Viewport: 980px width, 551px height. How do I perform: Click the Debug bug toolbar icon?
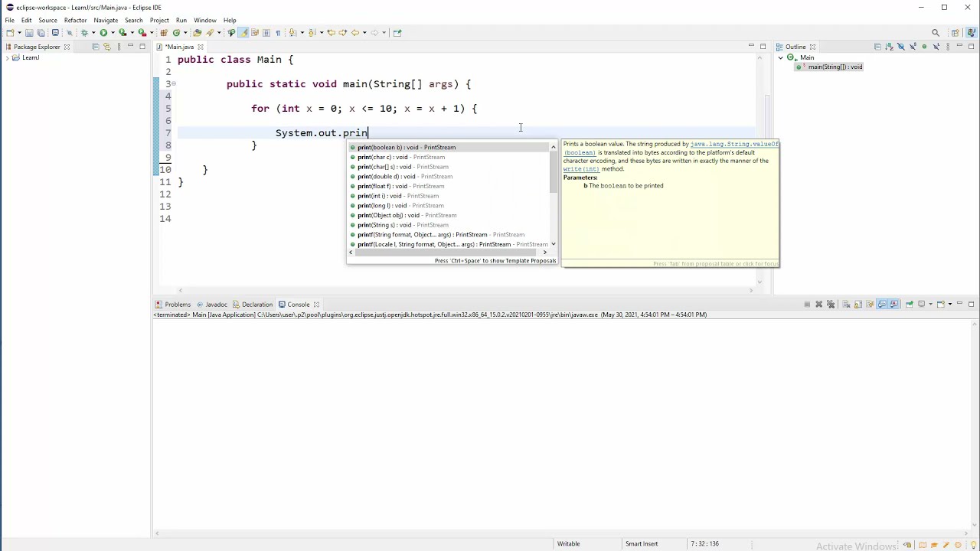(x=84, y=32)
